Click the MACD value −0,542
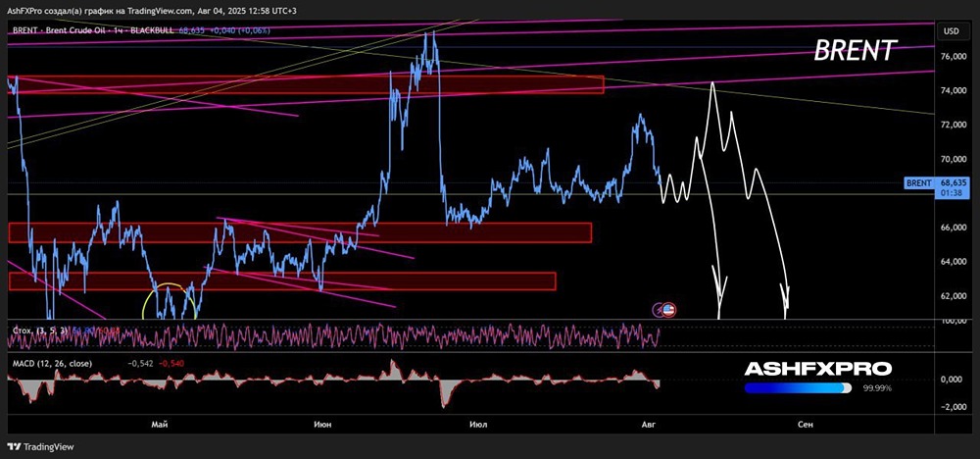 coord(140,363)
